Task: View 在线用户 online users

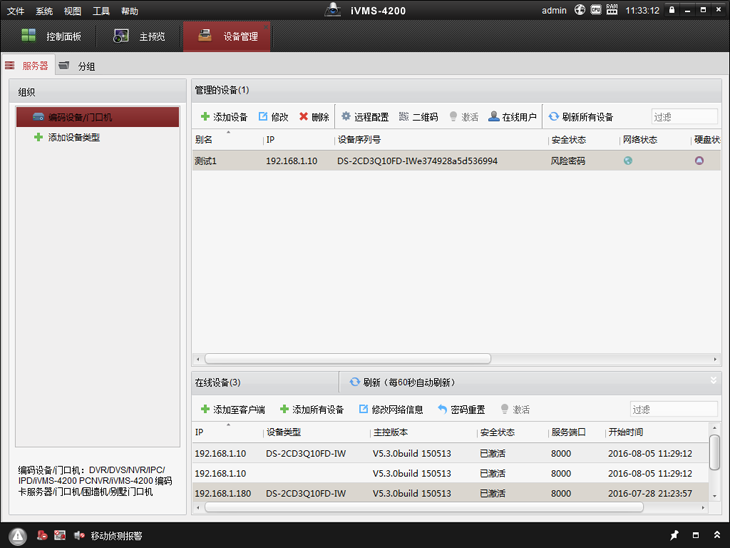Action: point(512,117)
